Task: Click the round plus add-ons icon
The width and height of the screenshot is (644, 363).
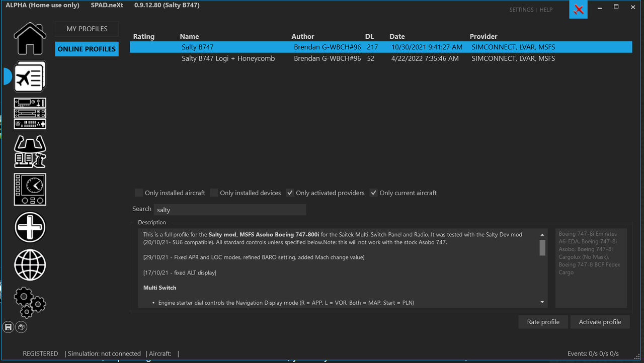Action: point(30,227)
